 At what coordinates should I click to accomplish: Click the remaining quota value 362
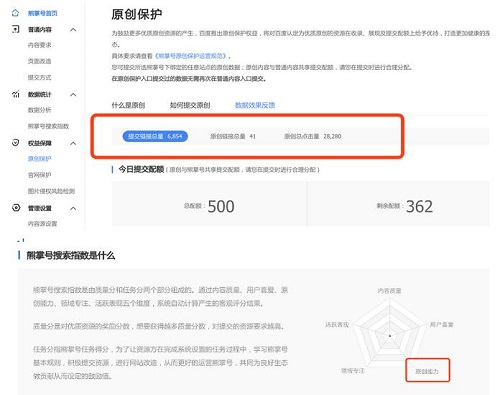coord(419,206)
